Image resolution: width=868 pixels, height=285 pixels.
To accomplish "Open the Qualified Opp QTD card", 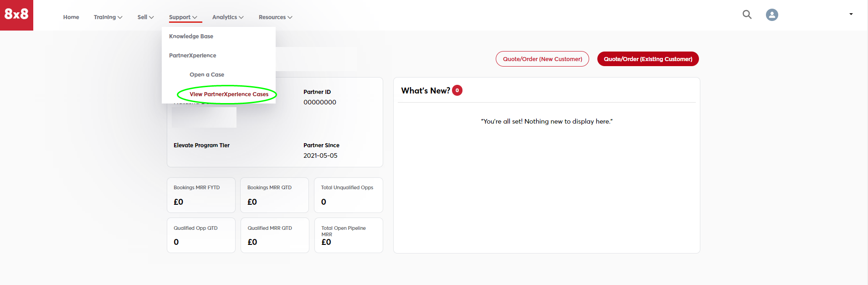I will (x=201, y=235).
